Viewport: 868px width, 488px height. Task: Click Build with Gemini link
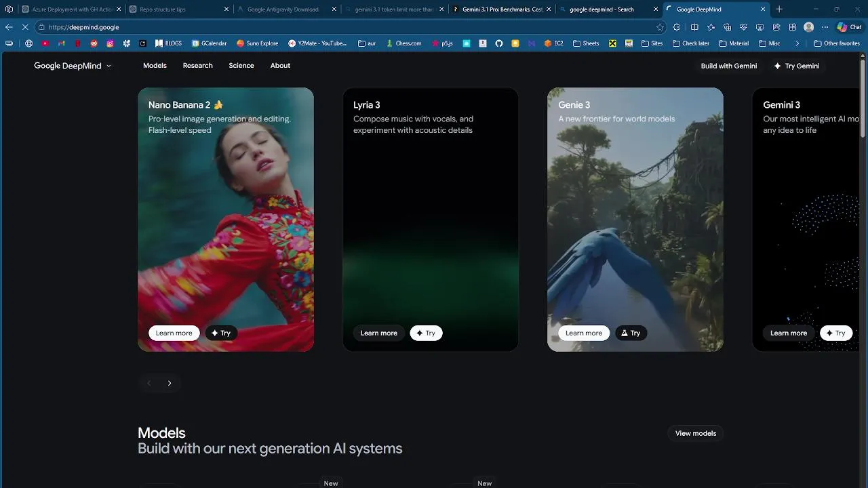tap(729, 66)
